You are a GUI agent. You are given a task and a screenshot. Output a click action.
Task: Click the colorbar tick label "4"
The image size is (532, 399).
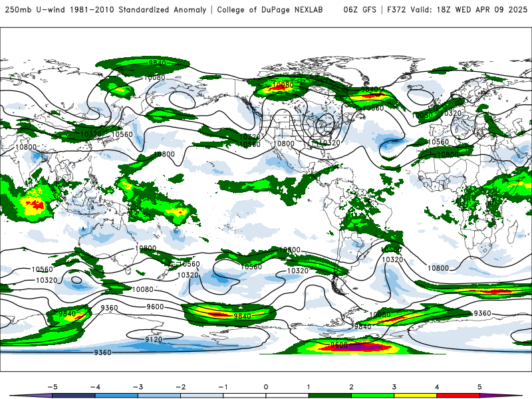437,387
